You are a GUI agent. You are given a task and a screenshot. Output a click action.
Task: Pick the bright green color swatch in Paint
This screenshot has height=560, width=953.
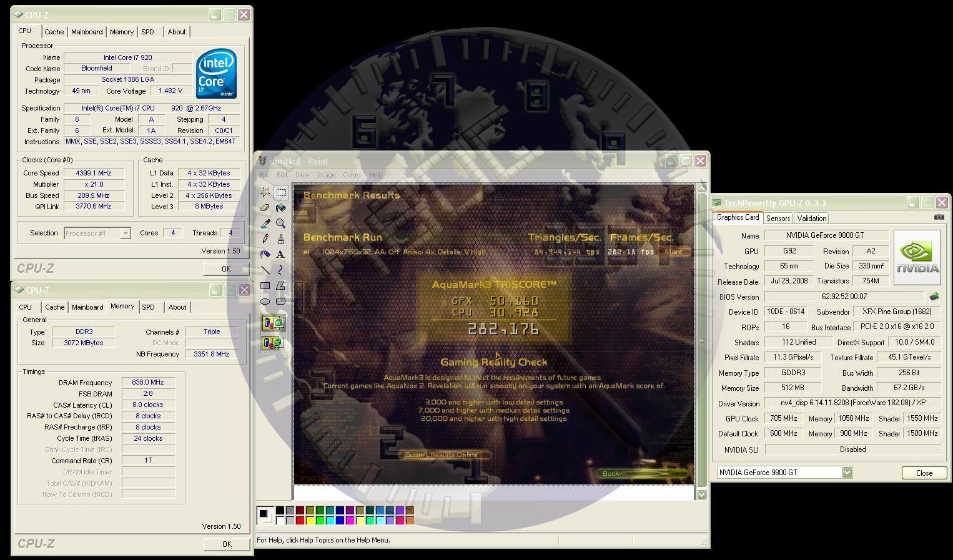pos(320,520)
